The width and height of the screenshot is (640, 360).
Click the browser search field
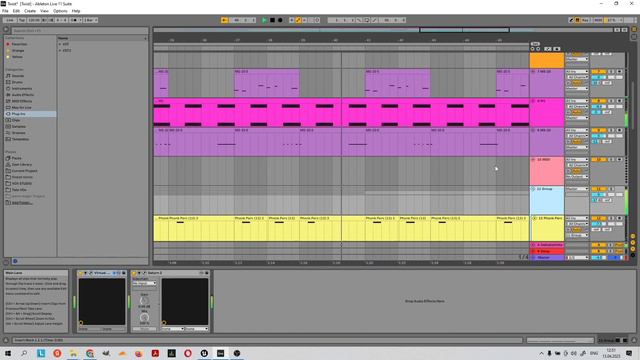point(80,30)
